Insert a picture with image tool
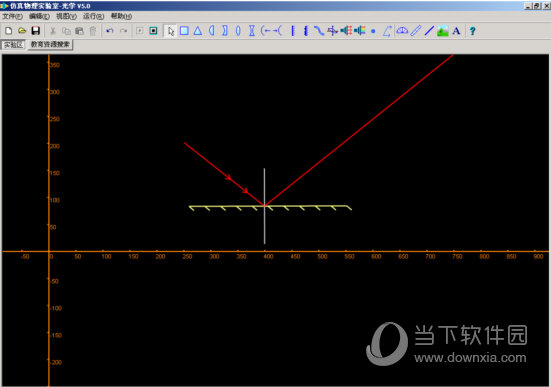The image size is (551, 387). click(442, 31)
